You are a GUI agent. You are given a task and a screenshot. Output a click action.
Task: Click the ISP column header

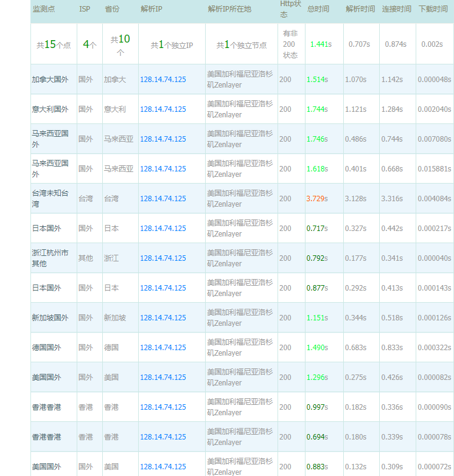click(x=85, y=10)
